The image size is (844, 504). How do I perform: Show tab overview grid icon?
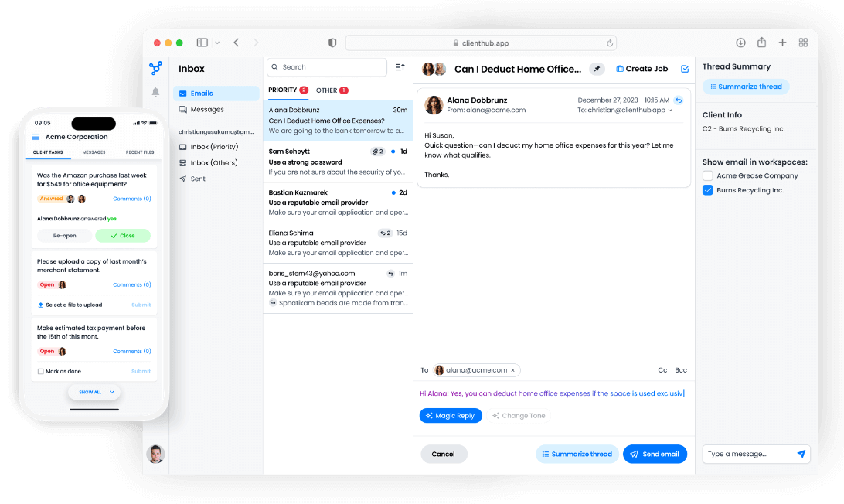point(803,43)
